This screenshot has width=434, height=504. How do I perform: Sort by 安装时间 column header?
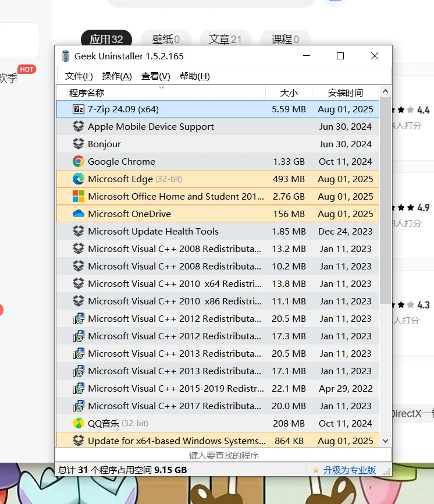[346, 93]
